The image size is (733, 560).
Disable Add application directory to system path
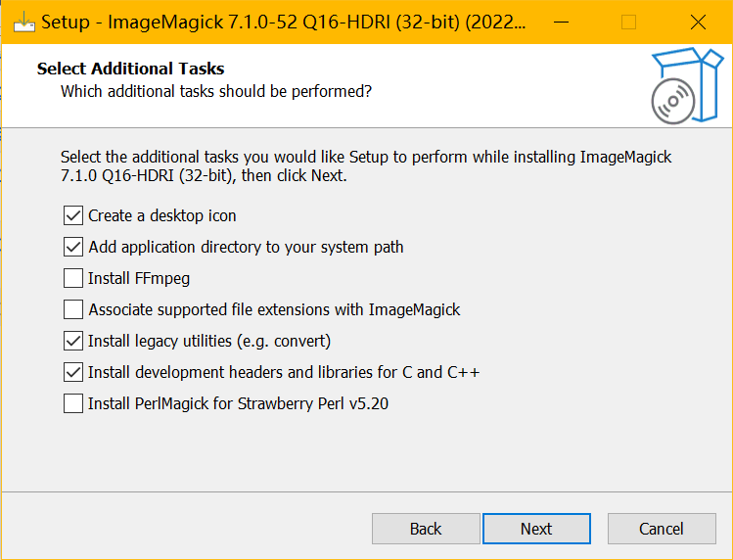point(73,247)
